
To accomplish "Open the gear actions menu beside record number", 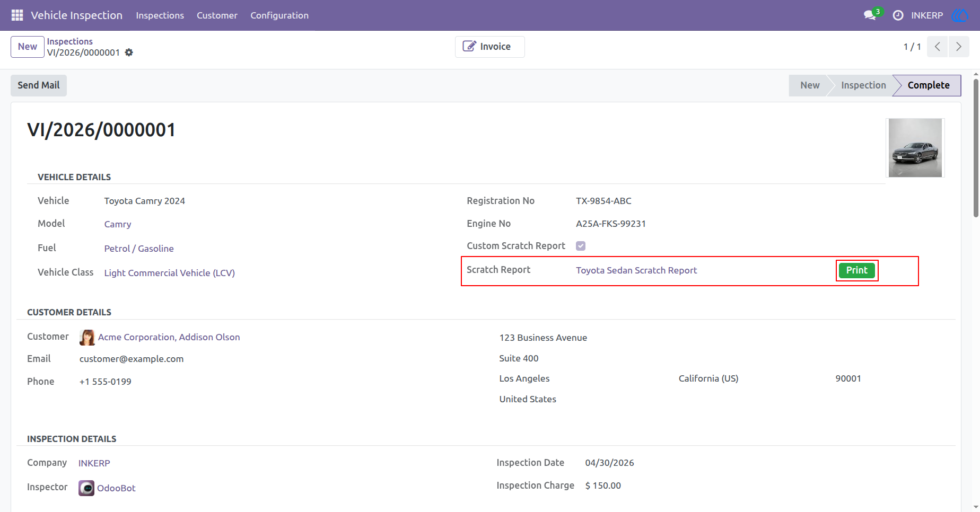I will click(129, 52).
